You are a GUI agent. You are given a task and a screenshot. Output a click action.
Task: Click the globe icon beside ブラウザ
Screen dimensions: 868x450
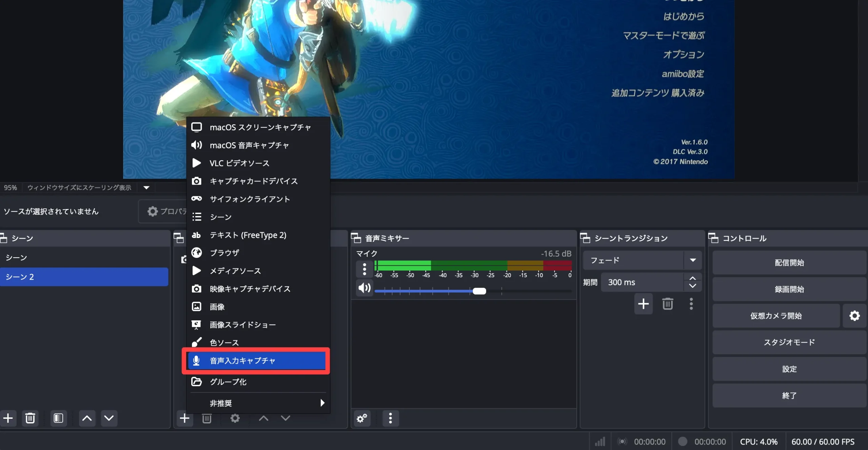click(197, 253)
